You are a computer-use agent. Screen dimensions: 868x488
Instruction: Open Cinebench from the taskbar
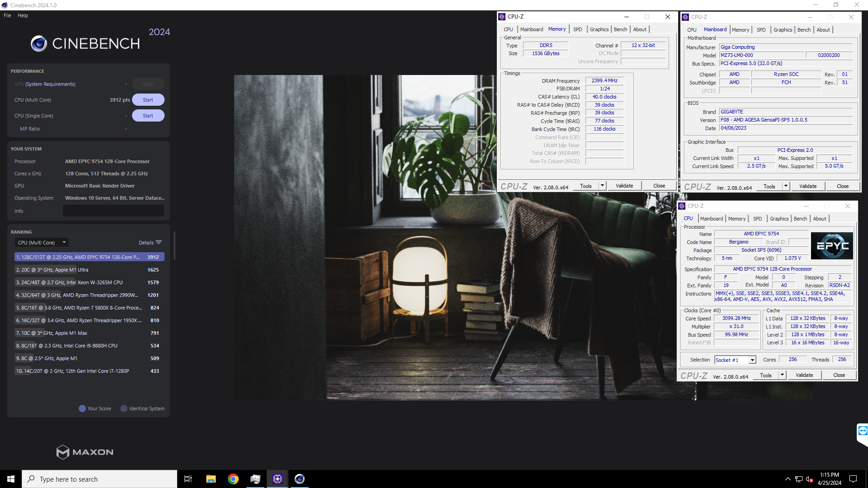(300, 479)
